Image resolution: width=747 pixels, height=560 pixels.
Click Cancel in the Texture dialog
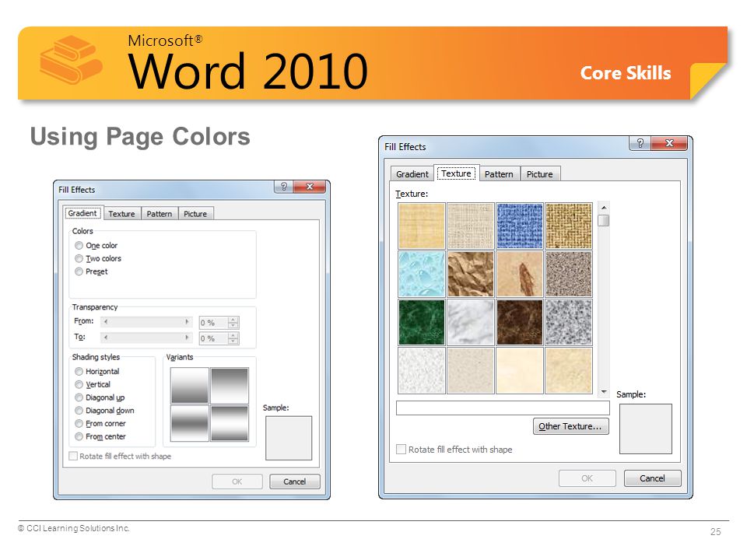point(652,478)
